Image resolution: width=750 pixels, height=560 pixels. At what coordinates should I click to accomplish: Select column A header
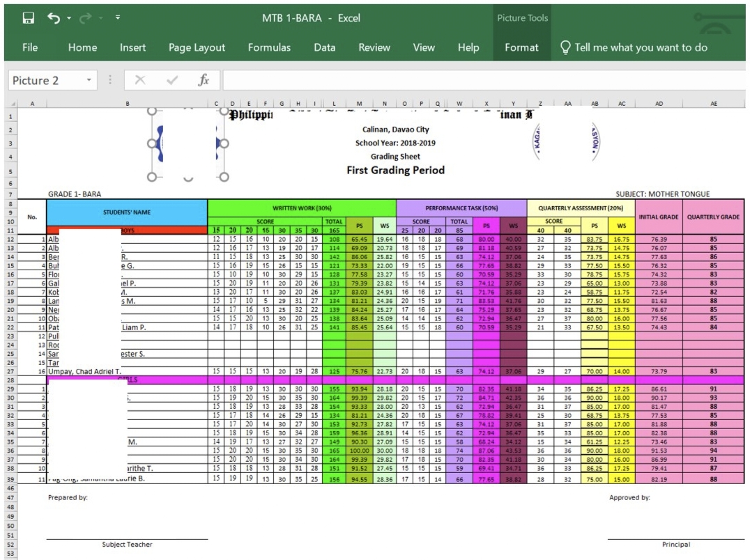(32, 103)
